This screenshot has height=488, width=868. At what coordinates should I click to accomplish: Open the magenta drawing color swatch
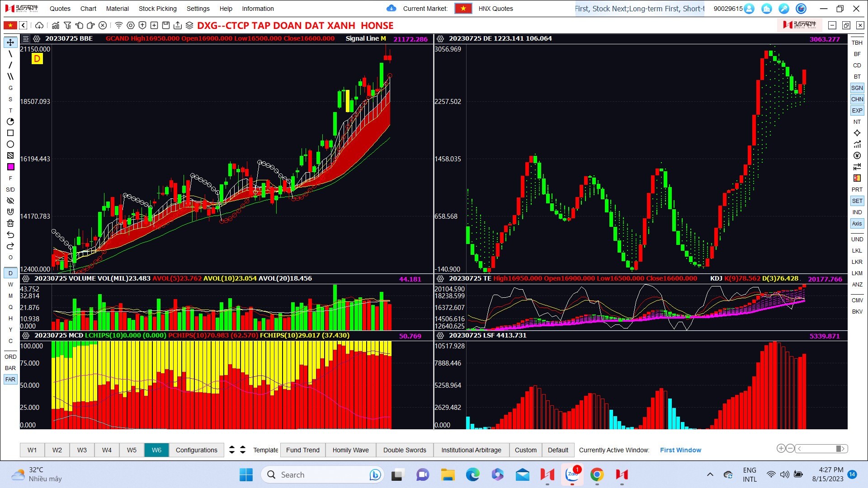pyautogui.click(x=10, y=167)
